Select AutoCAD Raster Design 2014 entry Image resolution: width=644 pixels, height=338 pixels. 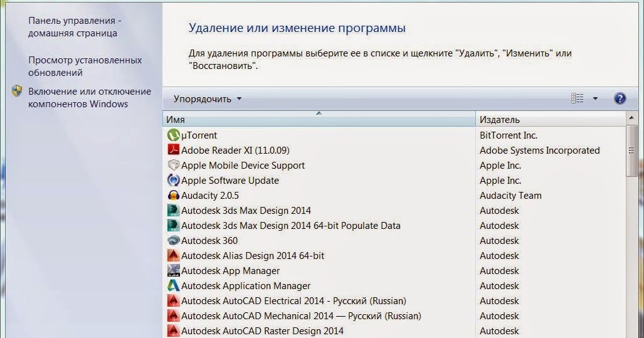click(263, 331)
